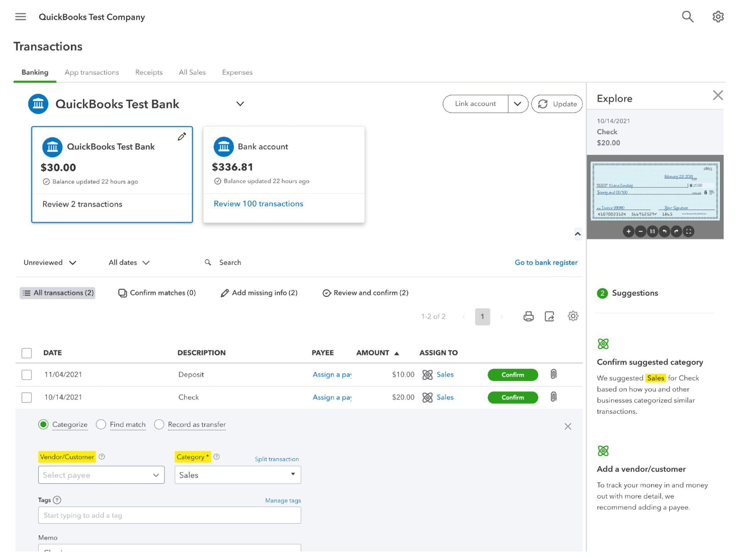
Task: Confirm the $20.00 Check transaction
Action: (513, 398)
